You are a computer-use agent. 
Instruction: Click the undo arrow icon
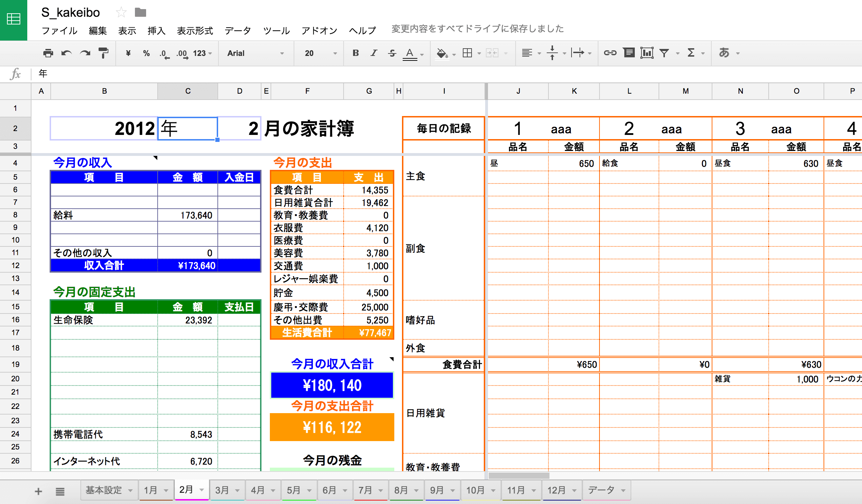[x=66, y=53]
